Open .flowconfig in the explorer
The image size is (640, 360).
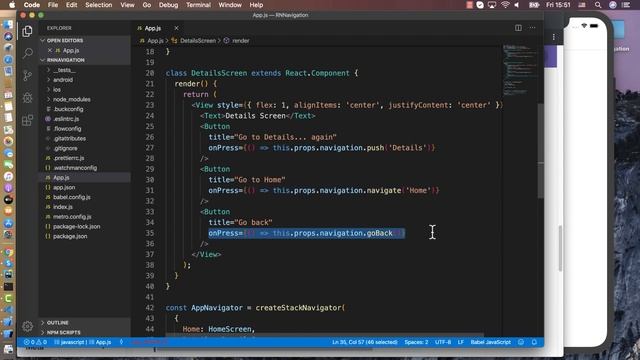point(67,129)
